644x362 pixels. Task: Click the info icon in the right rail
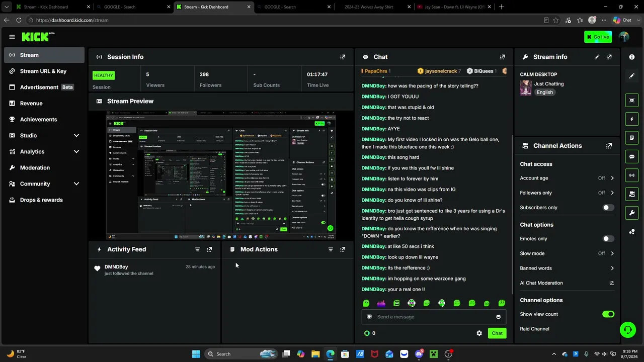(x=632, y=57)
